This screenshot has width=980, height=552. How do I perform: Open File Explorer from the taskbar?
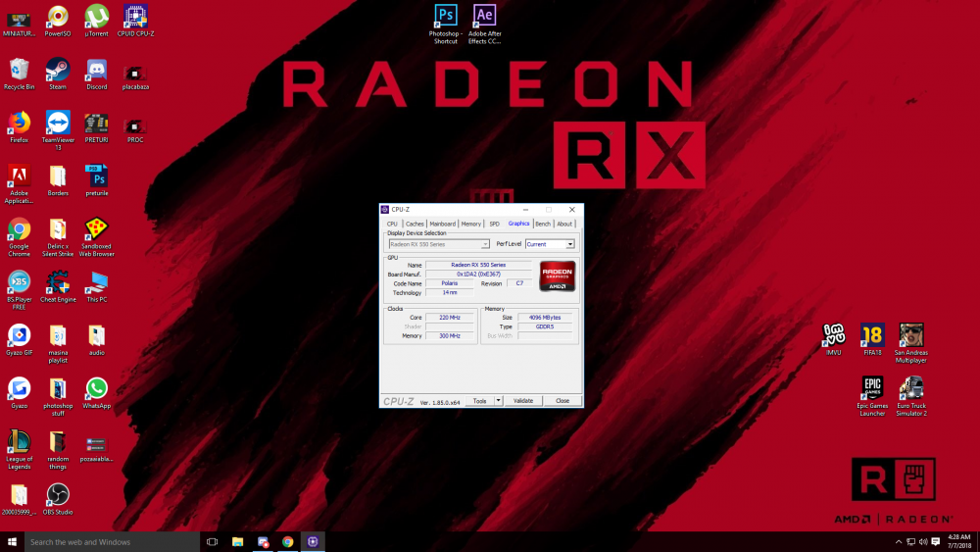tap(237, 541)
